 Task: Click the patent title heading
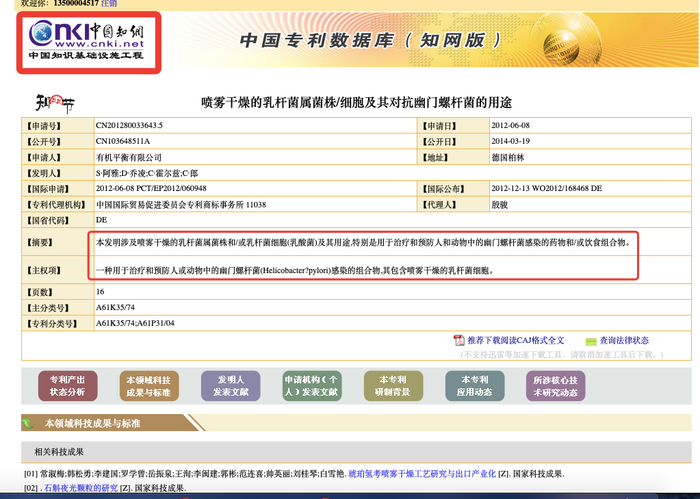(356, 103)
